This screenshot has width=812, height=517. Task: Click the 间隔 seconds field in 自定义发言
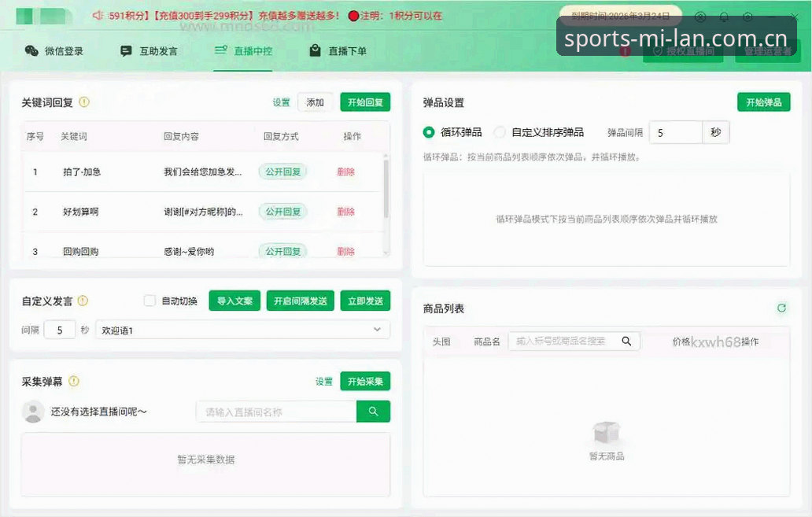click(60, 330)
